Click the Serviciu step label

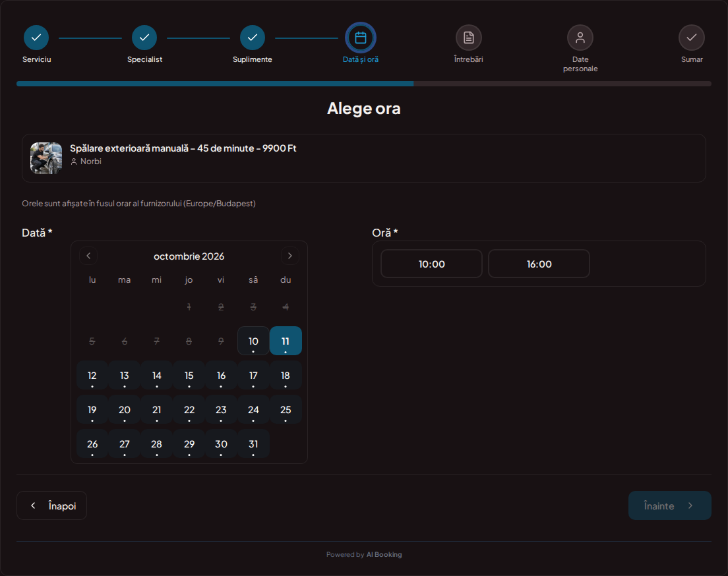point(37,59)
